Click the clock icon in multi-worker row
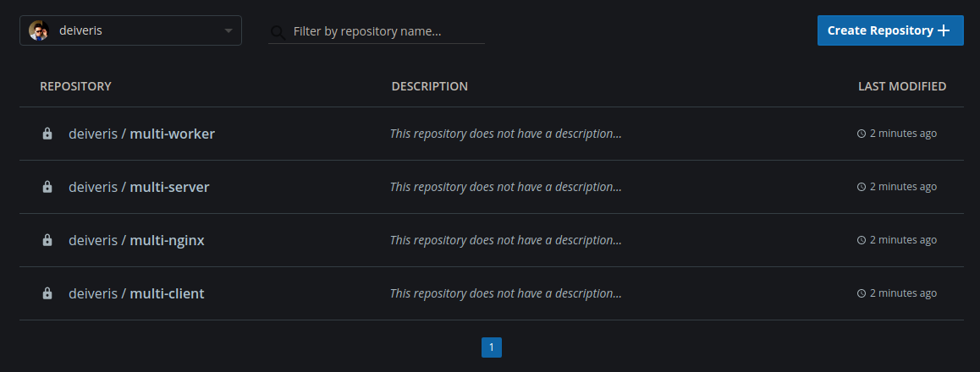The height and width of the screenshot is (372, 980). [x=862, y=134]
